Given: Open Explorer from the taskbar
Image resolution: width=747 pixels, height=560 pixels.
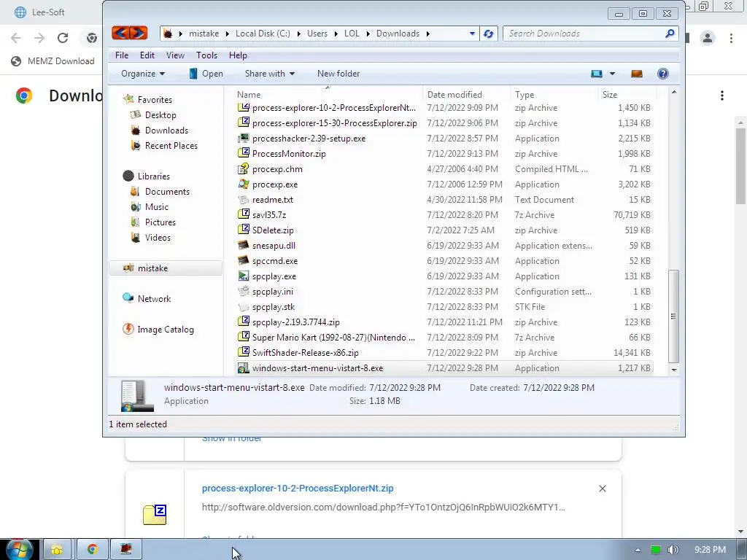Looking at the screenshot, I should coord(57,550).
